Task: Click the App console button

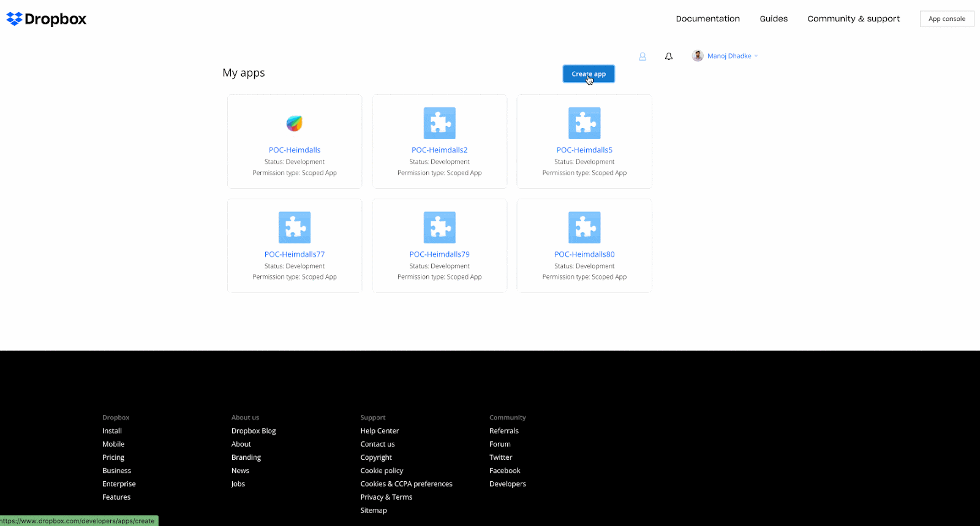Action: [947, 19]
